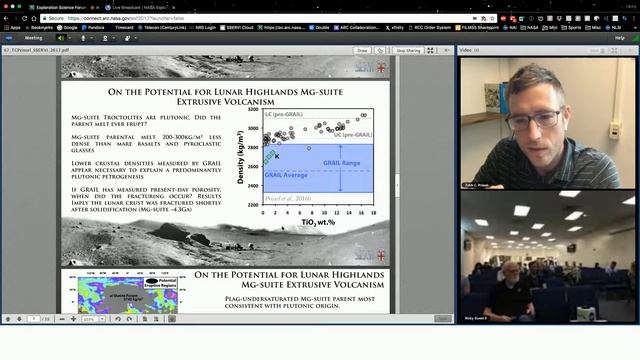Open the NRS Login bookmark

coord(202,28)
